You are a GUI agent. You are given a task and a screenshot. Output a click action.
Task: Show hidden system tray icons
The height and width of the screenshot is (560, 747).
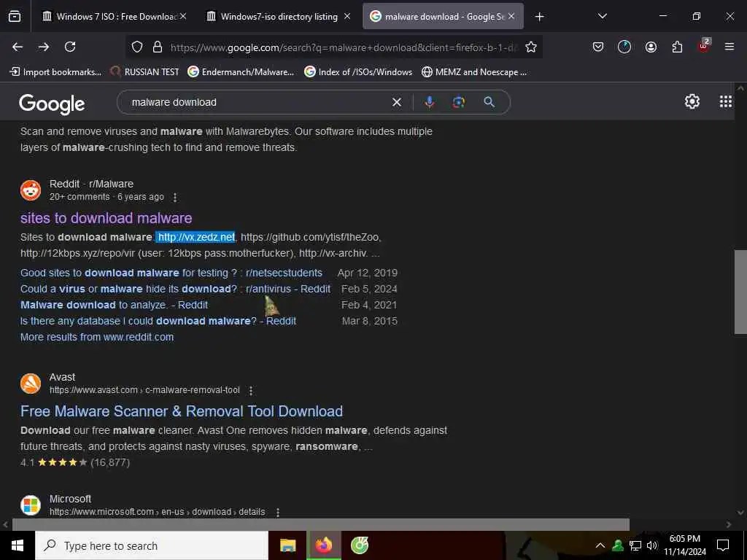coord(600,545)
